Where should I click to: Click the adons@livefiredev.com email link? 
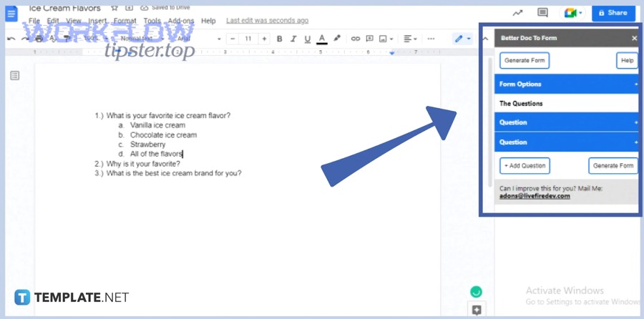pyautogui.click(x=535, y=196)
